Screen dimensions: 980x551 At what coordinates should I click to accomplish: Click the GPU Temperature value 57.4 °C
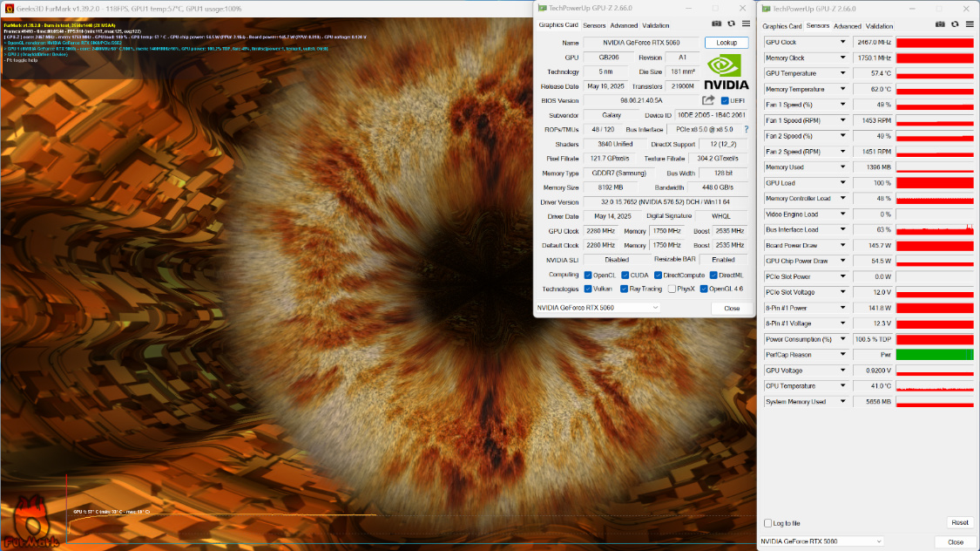[x=873, y=73]
